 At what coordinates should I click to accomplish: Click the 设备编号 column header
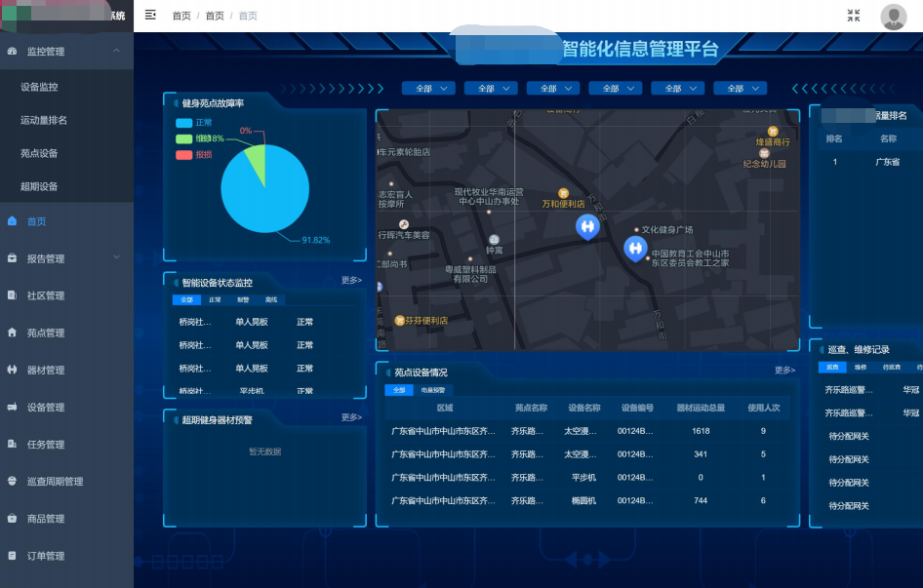pyautogui.click(x=637, y=408)
